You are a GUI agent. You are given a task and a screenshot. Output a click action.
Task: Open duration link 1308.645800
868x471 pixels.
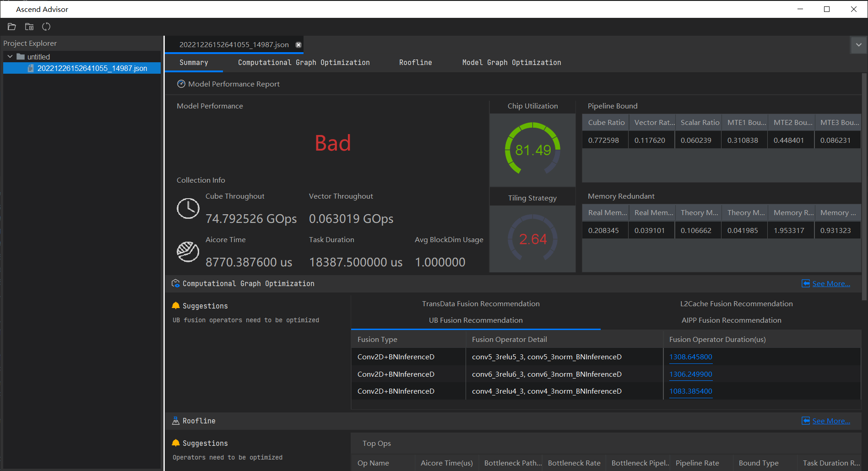(691, 357)
